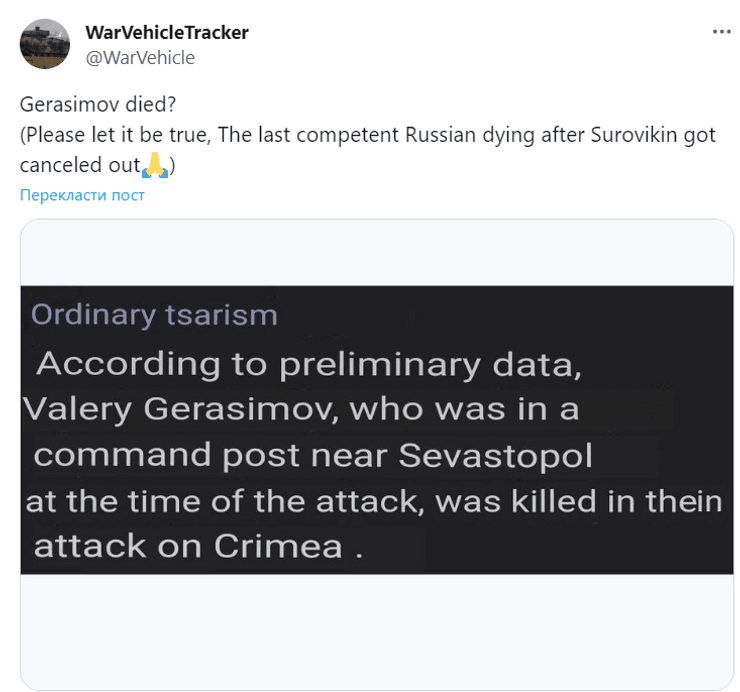This screenshot has width=740, height=692.
Task: Translate post via Перекласти пост link
Action: point(82,194)
